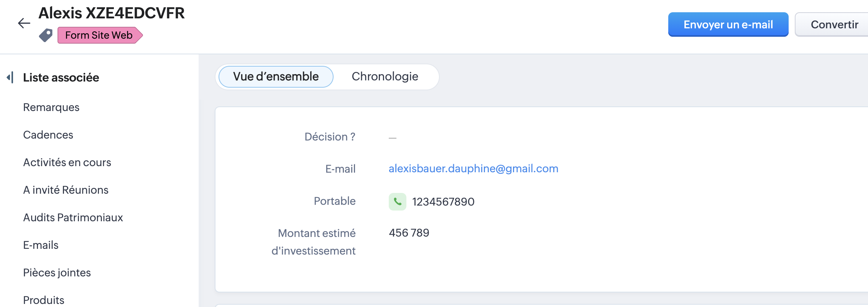Click the 456 789 investment amount value

point(409,233)
